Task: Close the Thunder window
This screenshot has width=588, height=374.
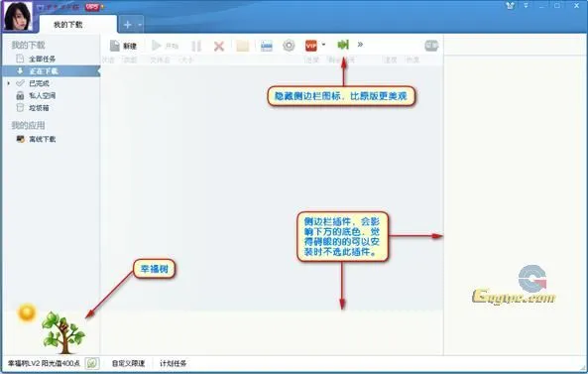Action: click(x=576, y=5)
